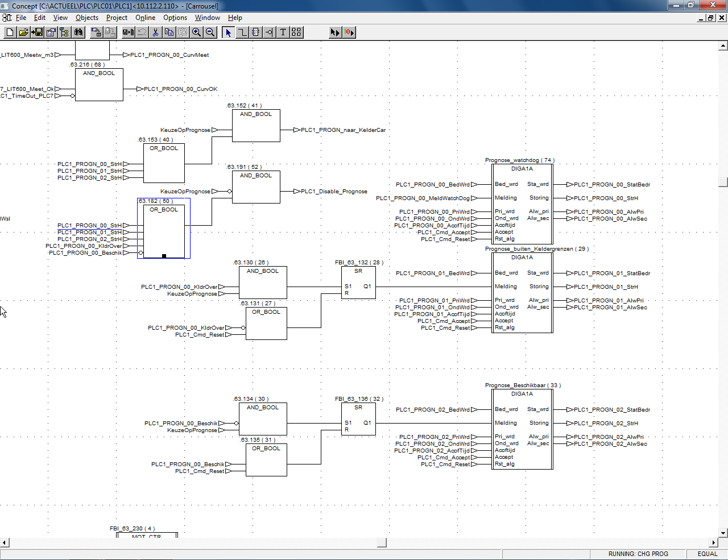Click the Zoom out magnifier icon
Screen dimensions: 728x560
(210, 32)
